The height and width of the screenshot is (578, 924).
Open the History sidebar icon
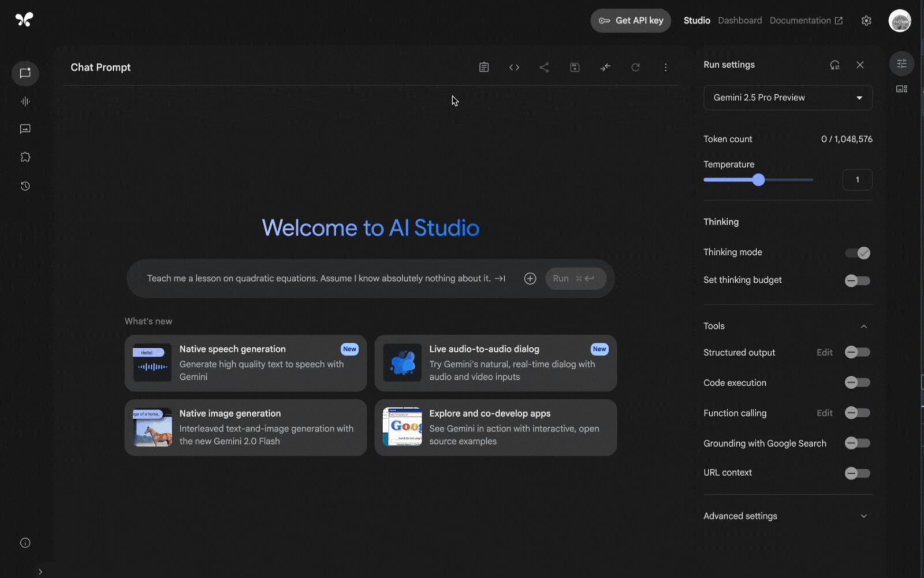(x=25, y=186)
